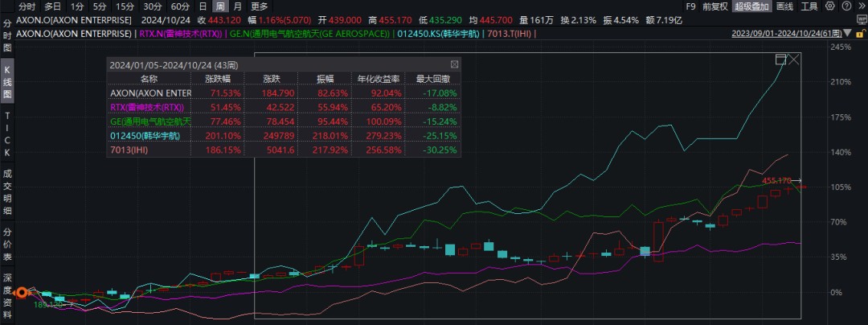This screenshot has height=325, width=868.
Task: Select the 周 weekly period tab
Action: pos(219,6)
